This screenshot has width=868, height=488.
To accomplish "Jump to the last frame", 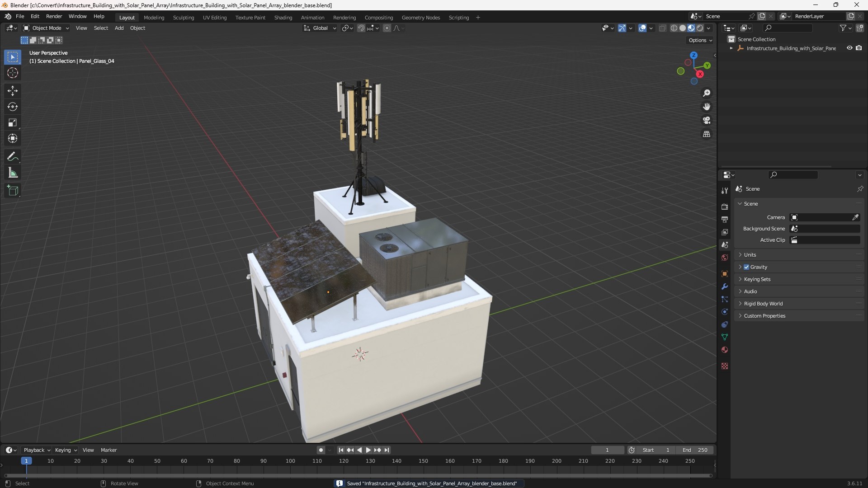I will [x=387, y=450].
